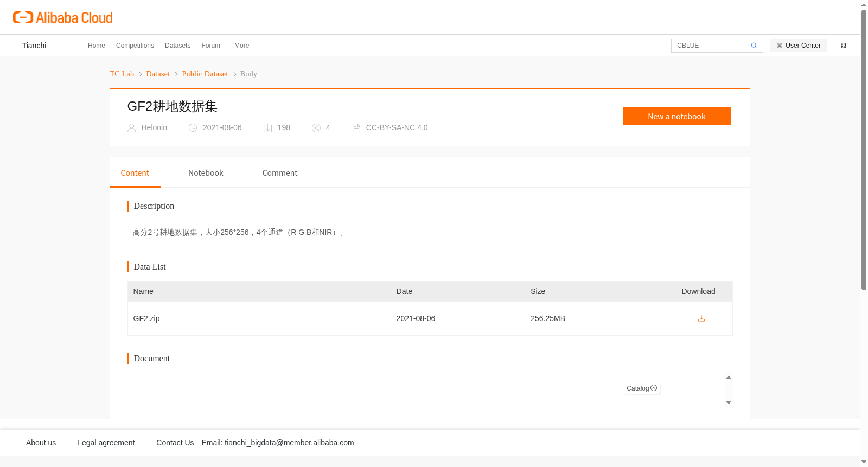Click the license document icon beside CC-BY-SA-NC 4.0
Image resolution: width=868 pixels, height=467 pixels.
click(x=356, y=128)
